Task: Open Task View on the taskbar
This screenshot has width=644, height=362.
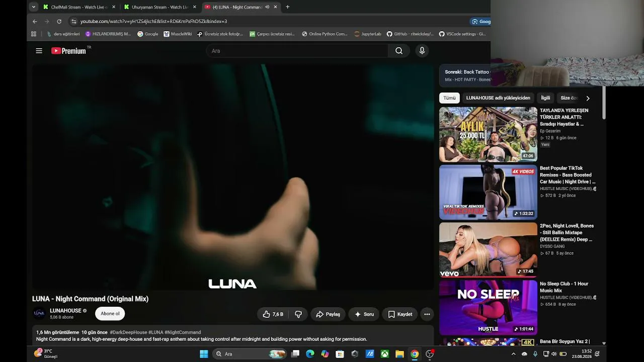Action: pos(295,354)
